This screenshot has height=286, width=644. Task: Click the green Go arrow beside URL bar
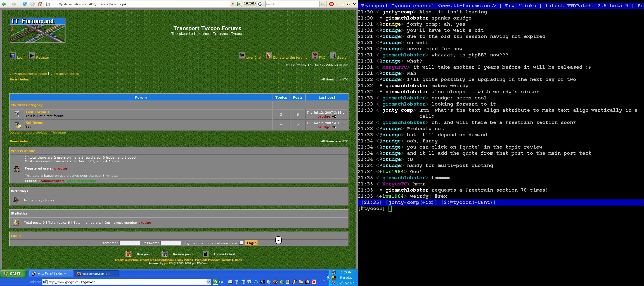[x=238, y=4]
